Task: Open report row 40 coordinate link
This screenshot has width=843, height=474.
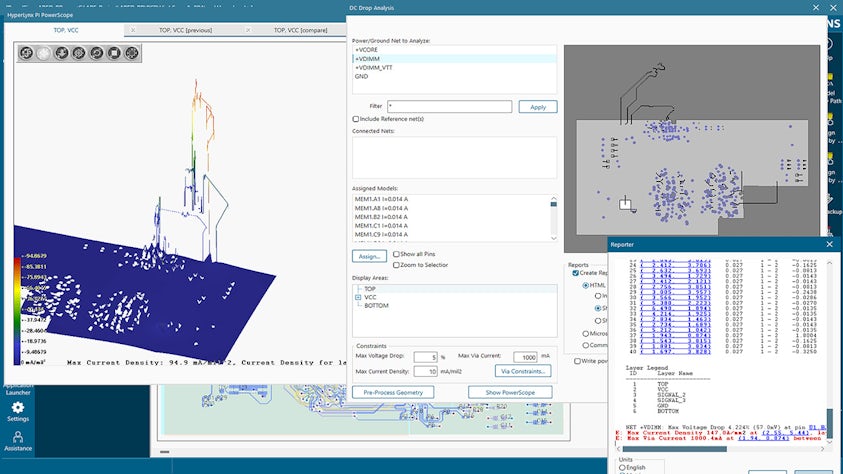Action: pyautogui.click(x=675, y=351)
